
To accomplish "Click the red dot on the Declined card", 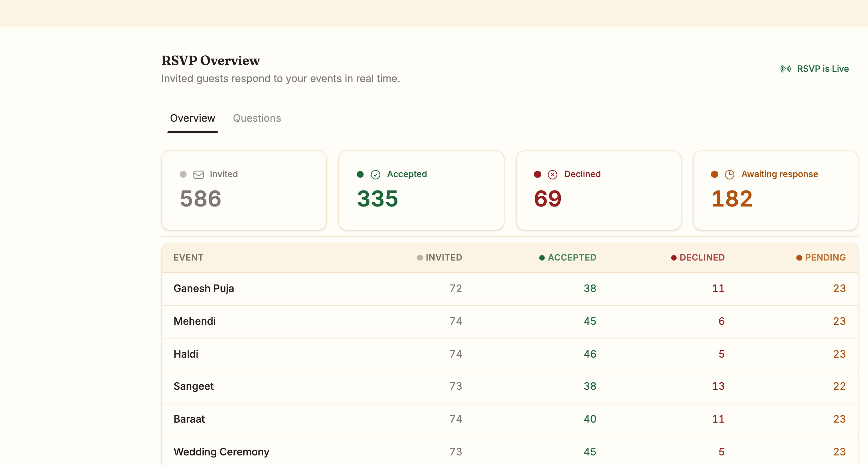I will tap(538, 174).
